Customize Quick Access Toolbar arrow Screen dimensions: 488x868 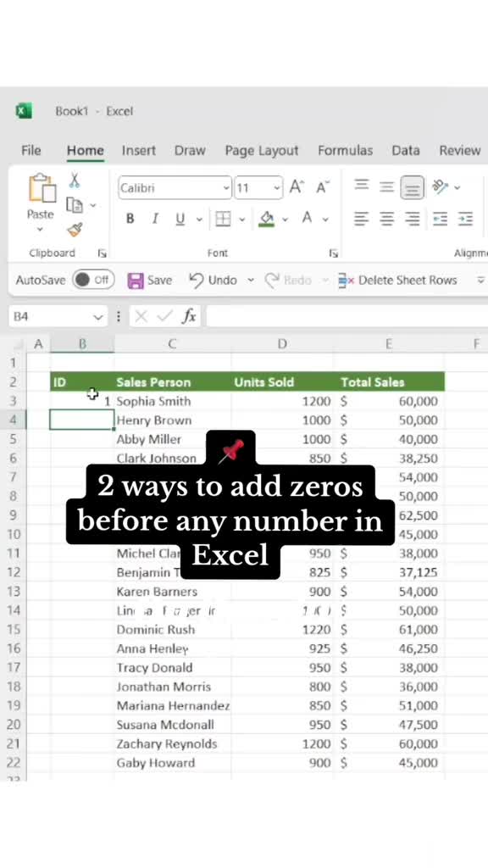(481, 280)
